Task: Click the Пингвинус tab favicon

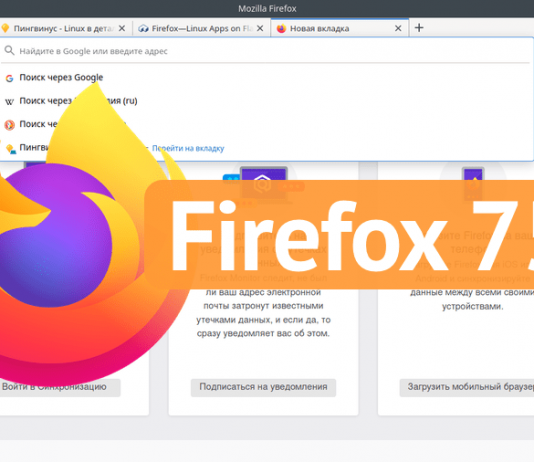Action: point(5,28)
